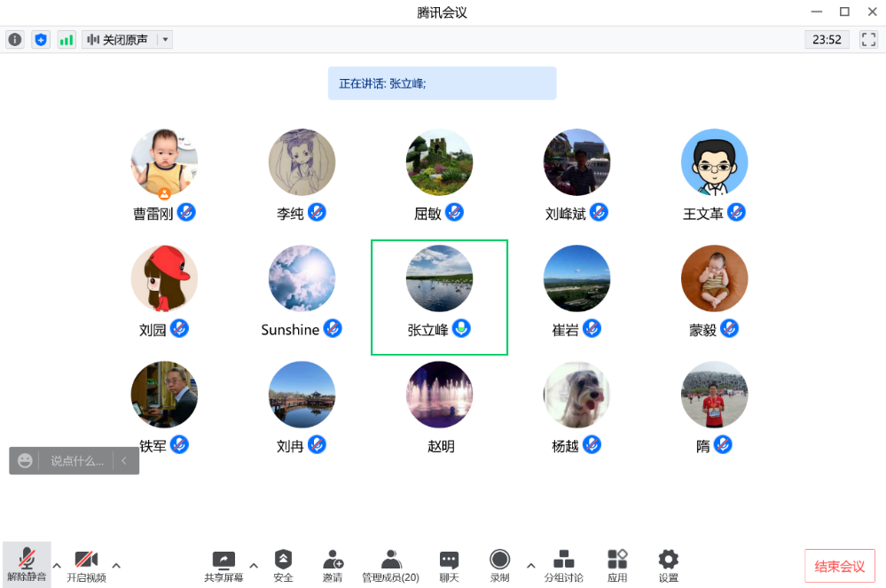Viewport: 886px width, 588px height.
Task: Click 解除静音 to unmute microphone
Action: [x=27, y=566]
